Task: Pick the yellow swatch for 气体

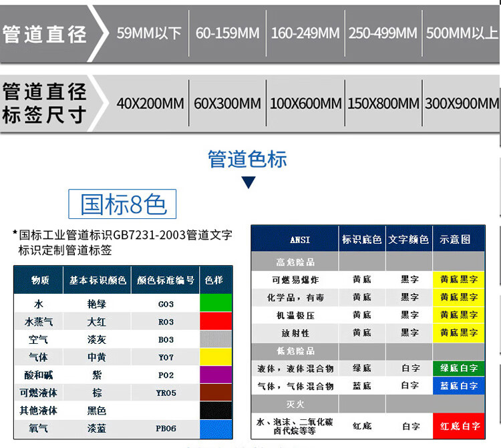Action: pyautogui.click(x=216, y=357)
